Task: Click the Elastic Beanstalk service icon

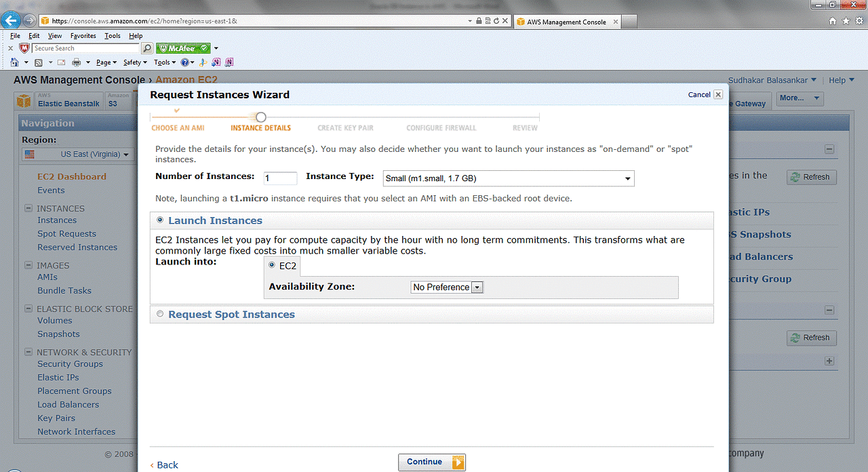Action: [x=24, y=101]
